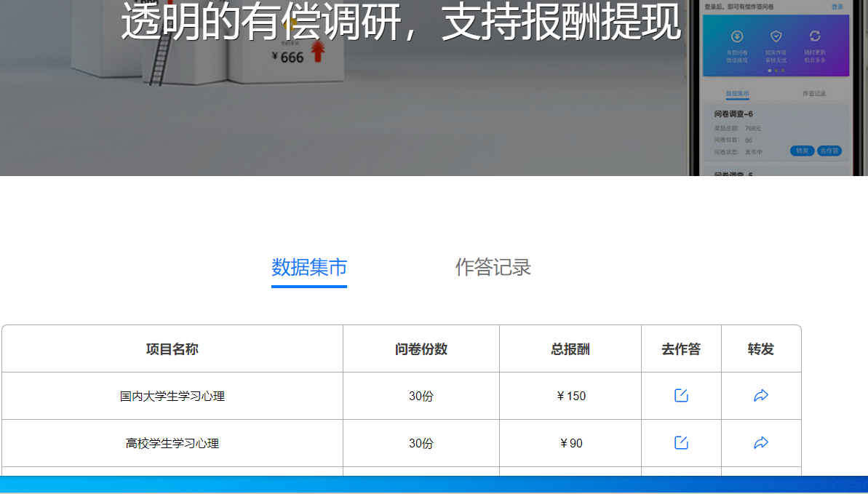Click the 转发 button for 问卷调查-6

[803, 151]
